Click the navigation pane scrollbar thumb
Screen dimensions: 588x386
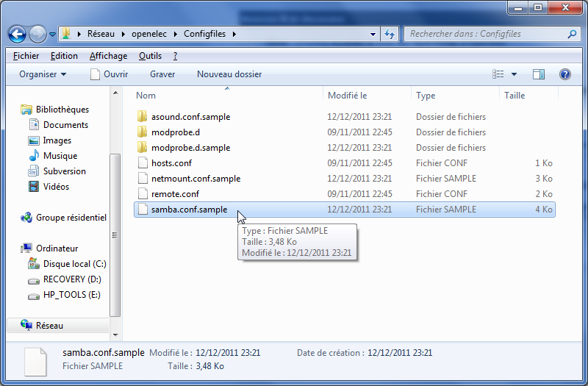point(115,235)
